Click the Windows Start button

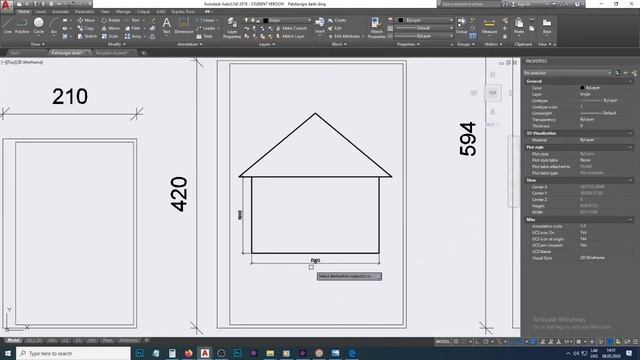coord(8,353)
